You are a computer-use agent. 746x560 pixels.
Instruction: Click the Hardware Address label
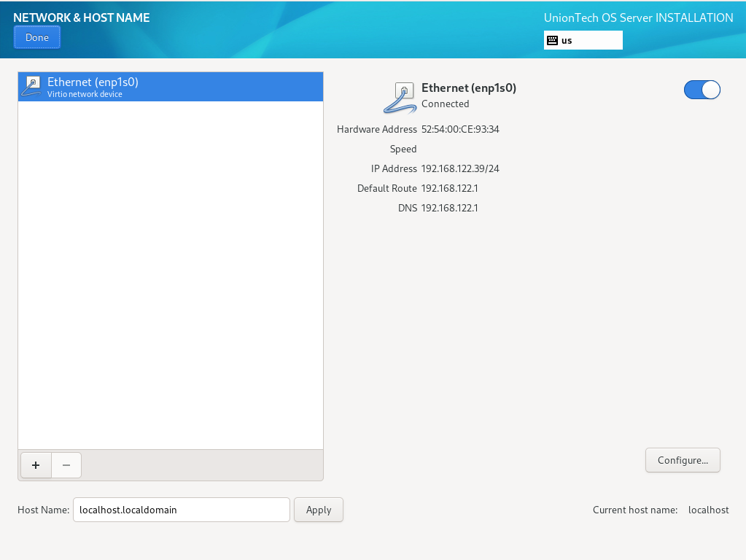coord(377,129)
